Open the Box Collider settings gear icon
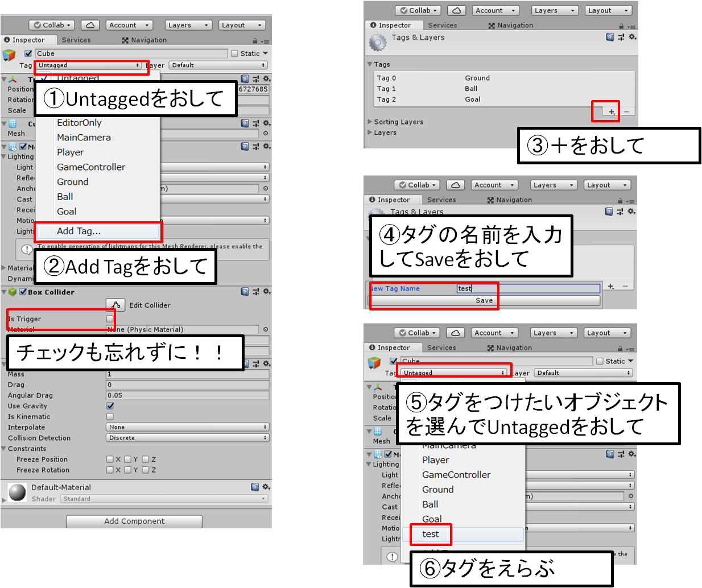 [x=266, y=292]
